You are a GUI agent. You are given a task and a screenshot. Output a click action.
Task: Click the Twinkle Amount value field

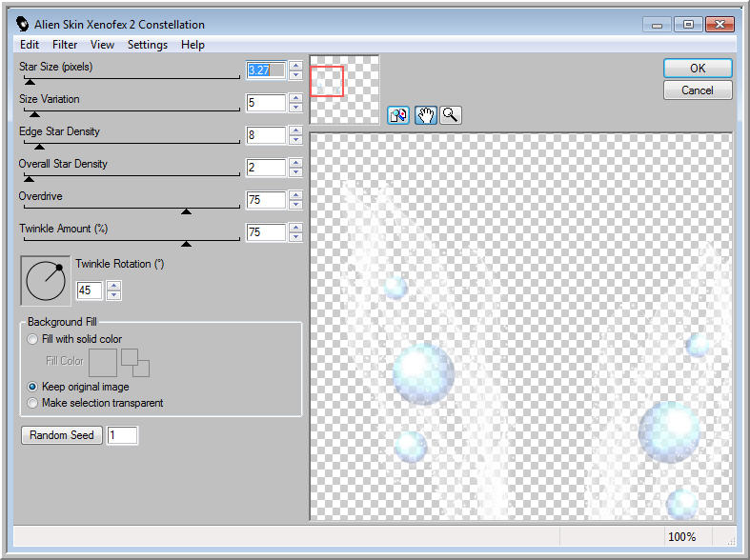tap(266, 232)
